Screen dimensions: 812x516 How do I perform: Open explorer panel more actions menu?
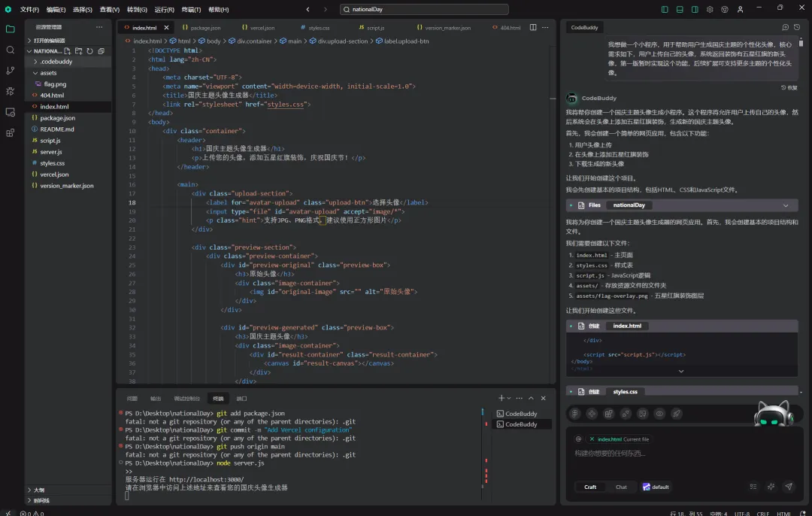tap(99, 27)
